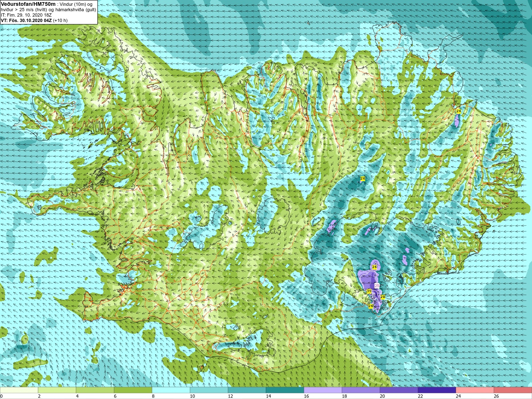532x399 pixels.
Task: Click the light pink 24–26 legend swatch
Action: [x=475, y=390]
